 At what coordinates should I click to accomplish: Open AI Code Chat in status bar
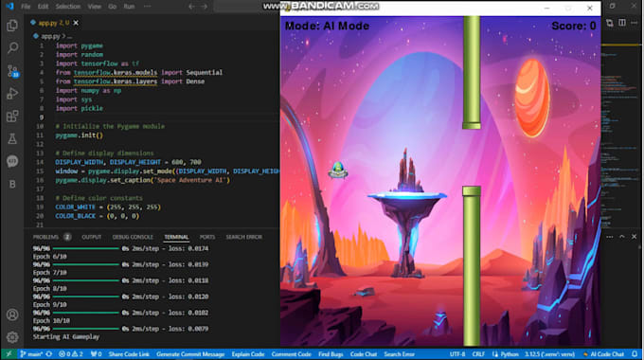pyautogui.click(x=603, y=354)
